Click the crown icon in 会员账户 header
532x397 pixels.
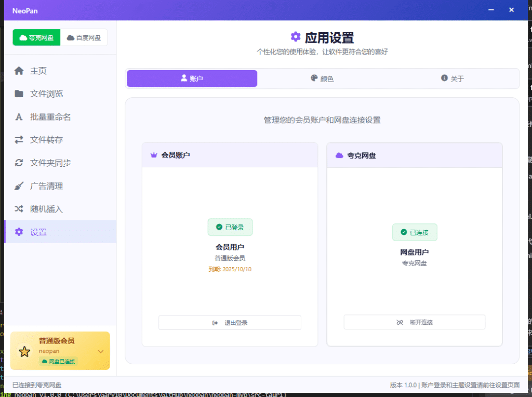point(154,155)
